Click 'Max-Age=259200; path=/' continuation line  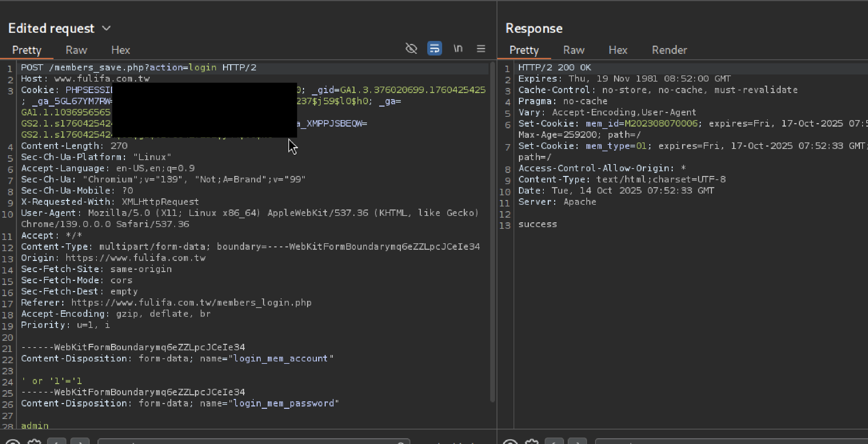pos(580,134)
